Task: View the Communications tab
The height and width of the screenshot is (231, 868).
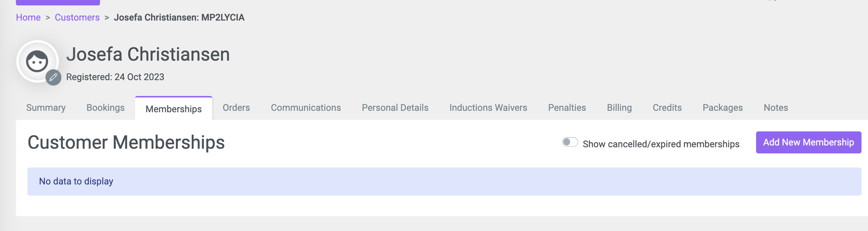Action: [x=306, y=108]
